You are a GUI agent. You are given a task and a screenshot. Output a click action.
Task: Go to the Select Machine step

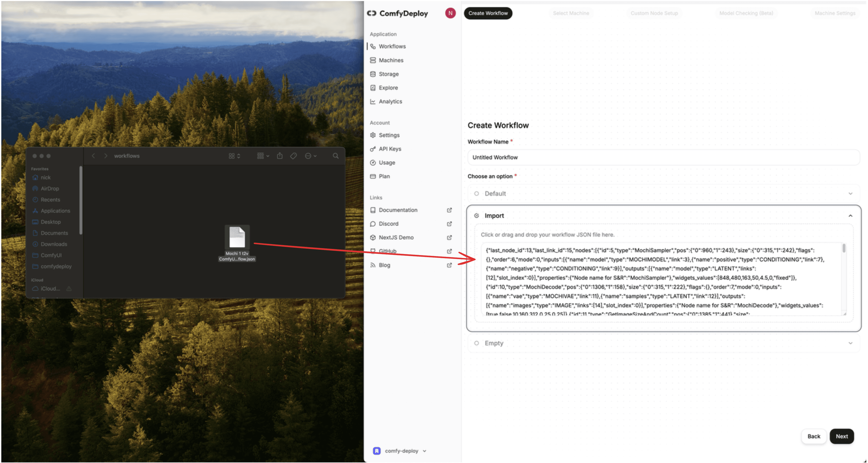coord(571,13)
